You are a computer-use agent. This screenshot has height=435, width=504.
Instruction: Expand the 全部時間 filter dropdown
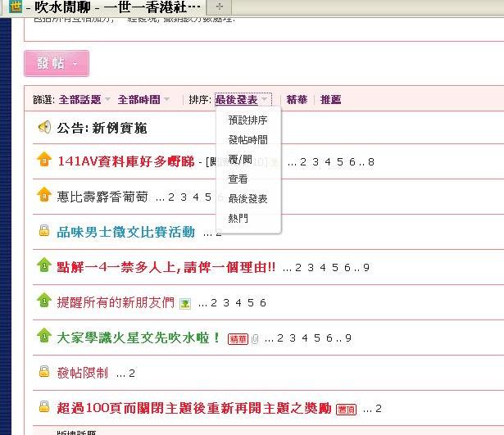pos(143,100)
